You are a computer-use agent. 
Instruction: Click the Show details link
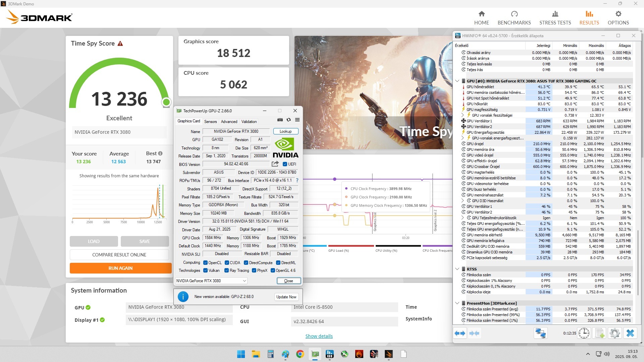click(319, 336)
